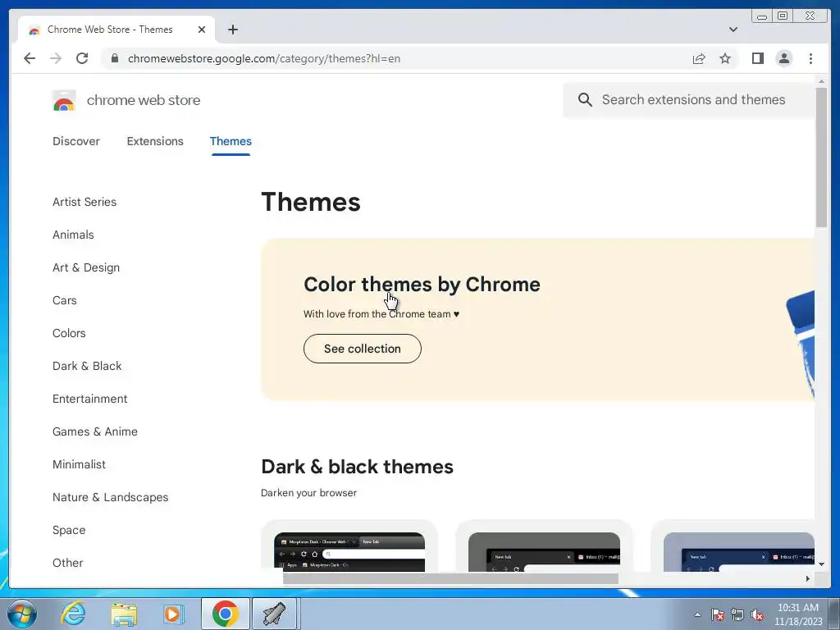Image resolution: width=840 pixels, height=630 pixels.
Task: Open the Entertainment category
Action: (89, 399)
